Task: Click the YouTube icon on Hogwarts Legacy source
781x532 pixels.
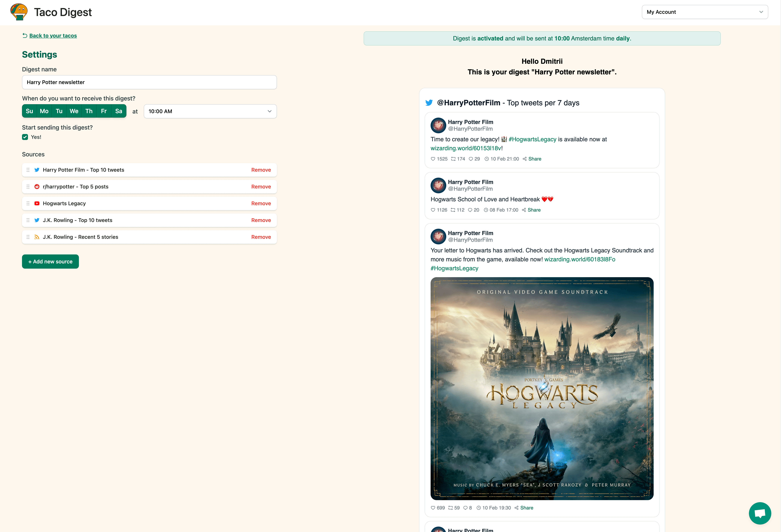Action: click(x=37, y=204)
